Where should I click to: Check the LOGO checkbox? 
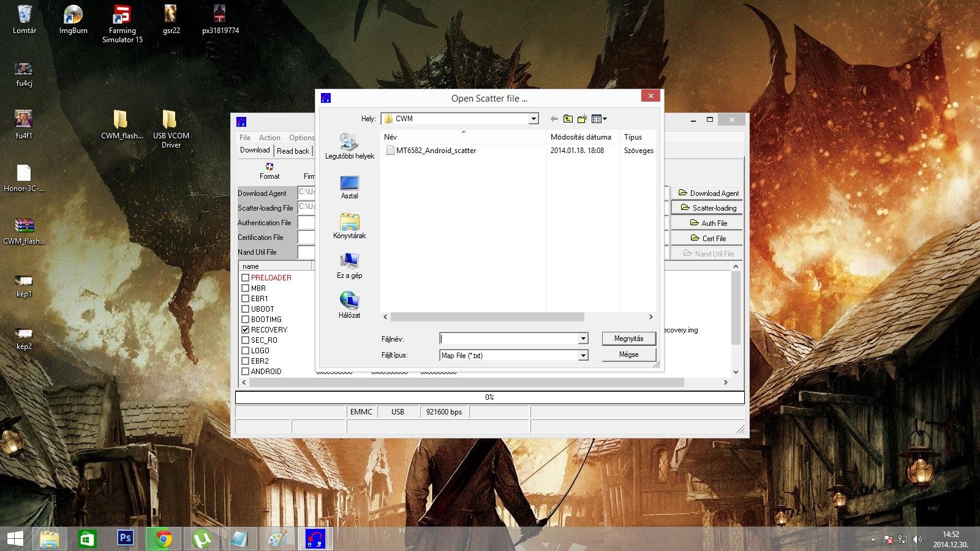(x=245, y=351)
